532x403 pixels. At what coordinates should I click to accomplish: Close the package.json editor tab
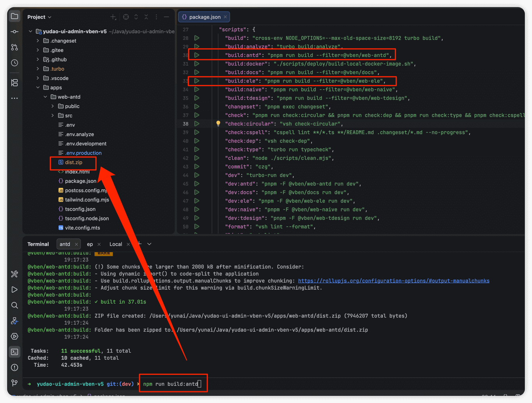tap(225, 17)
